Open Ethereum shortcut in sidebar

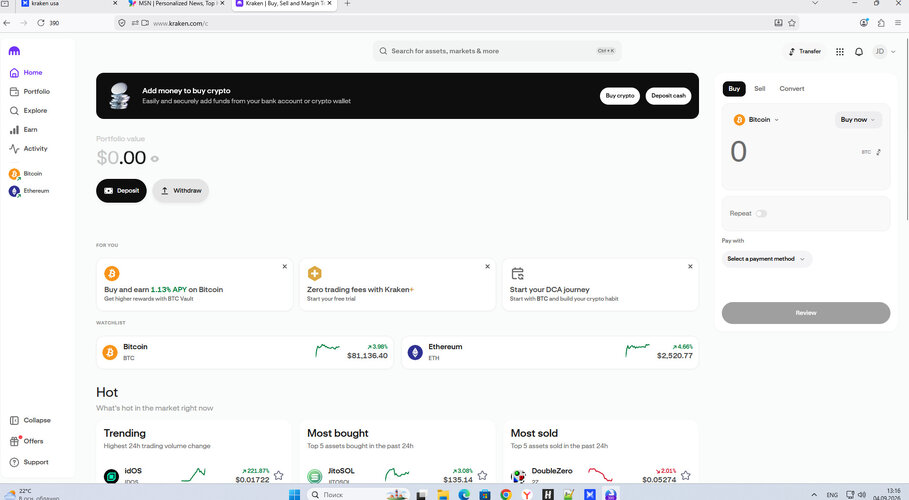point(29,191)
